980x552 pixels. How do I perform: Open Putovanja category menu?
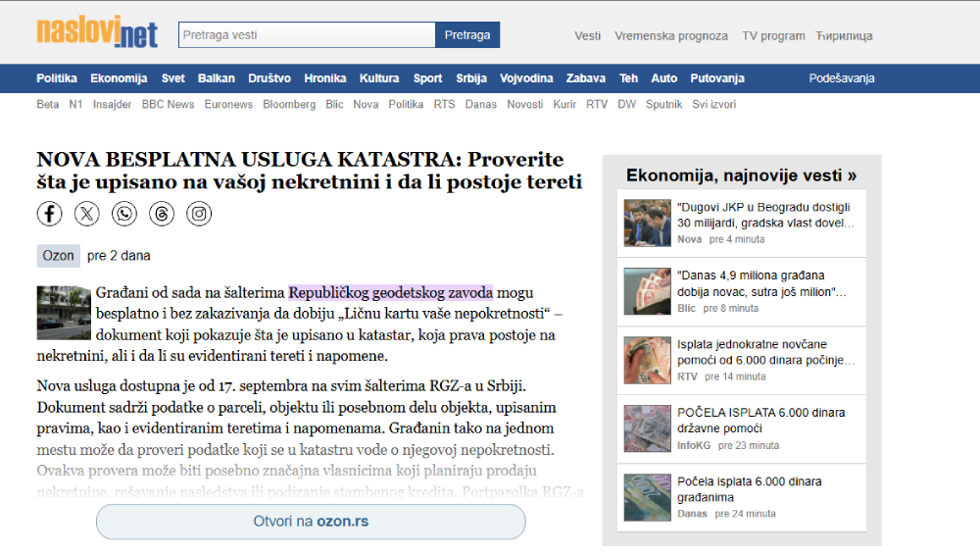click(717, 78)
